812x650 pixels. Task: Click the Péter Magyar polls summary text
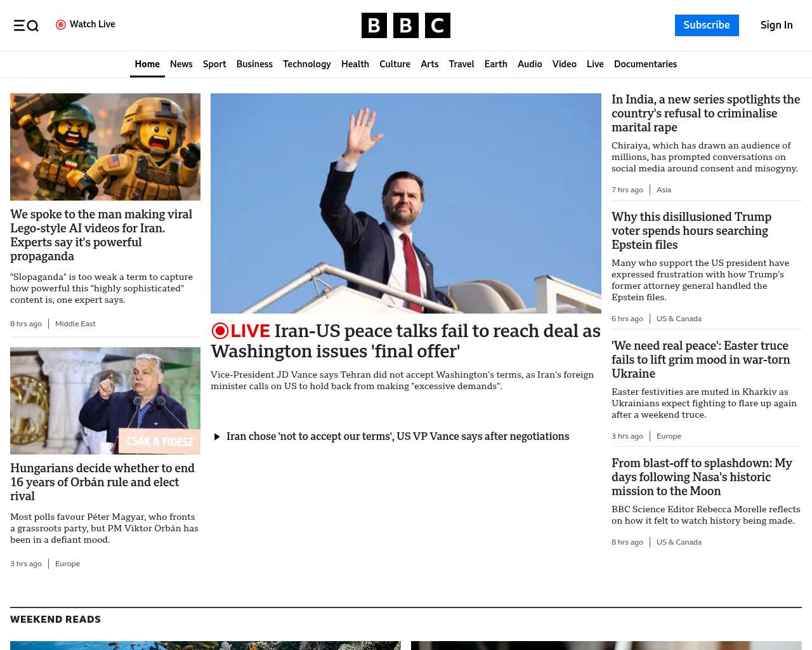coord(104,529)
